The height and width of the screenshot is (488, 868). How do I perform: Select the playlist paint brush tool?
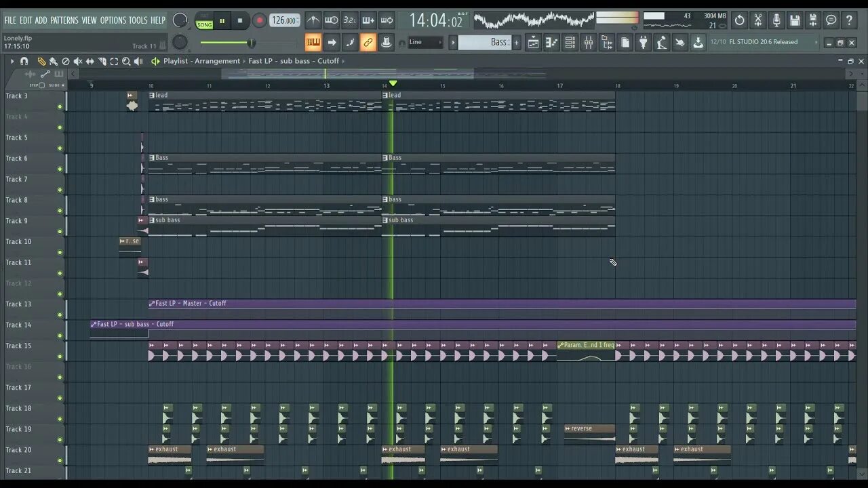[x=54, y=61]
